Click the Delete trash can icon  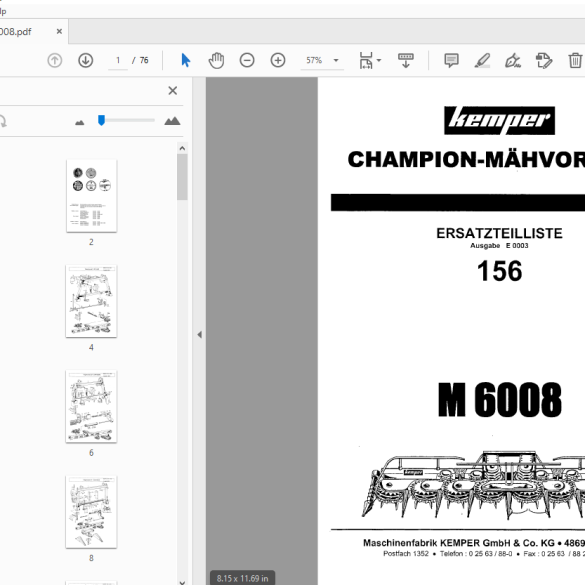(x=575, y=60)
